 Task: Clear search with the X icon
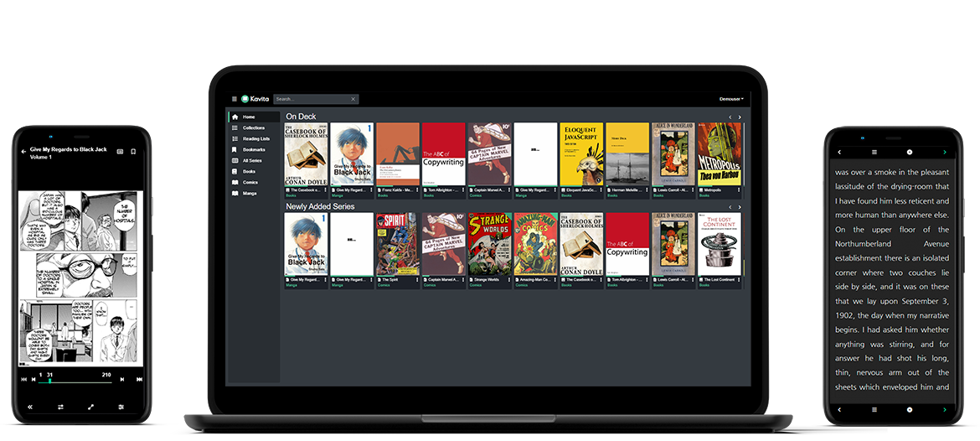coord(353,99)
